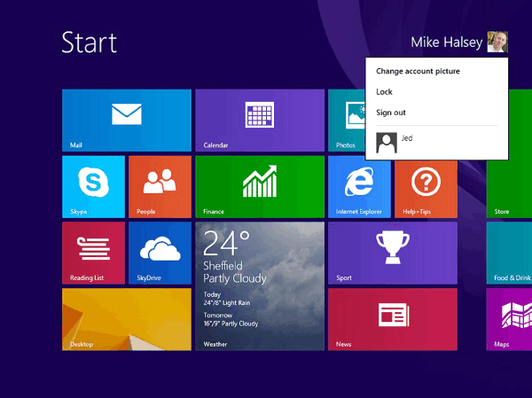The height and width of the screenshot is (398, 532).
Task: Open the Skype app tile
Action: tap(94, 186)
